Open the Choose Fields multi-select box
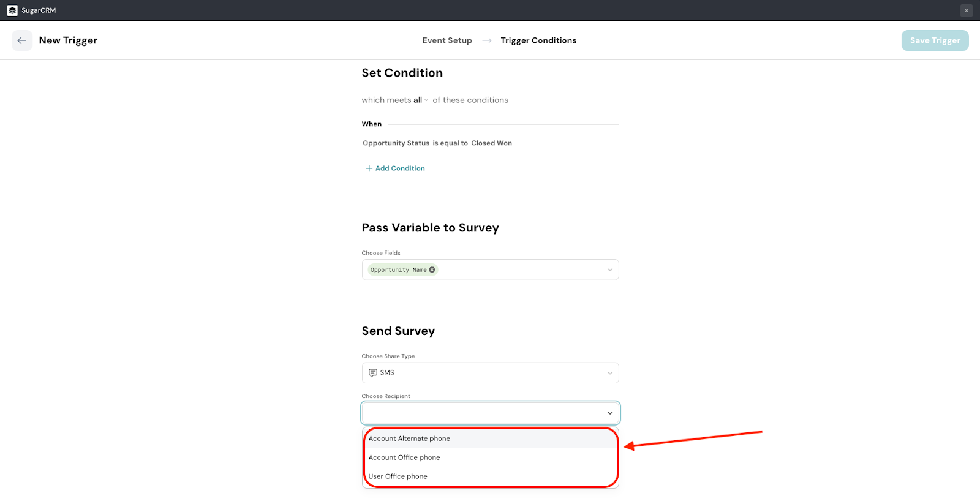Viewport: 980px width, 504px height. [521, 270]
